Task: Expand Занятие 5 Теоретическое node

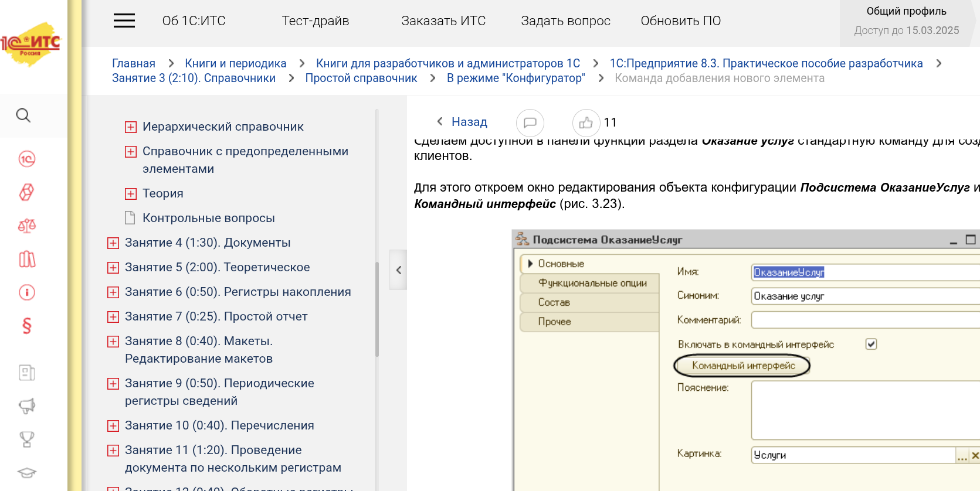Action: (x=113, y=268)
